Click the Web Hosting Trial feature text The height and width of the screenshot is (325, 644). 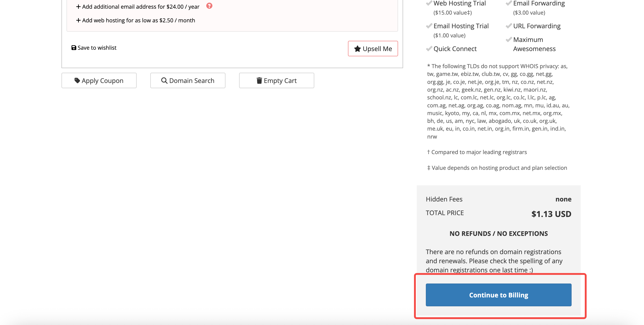point(460,3)
